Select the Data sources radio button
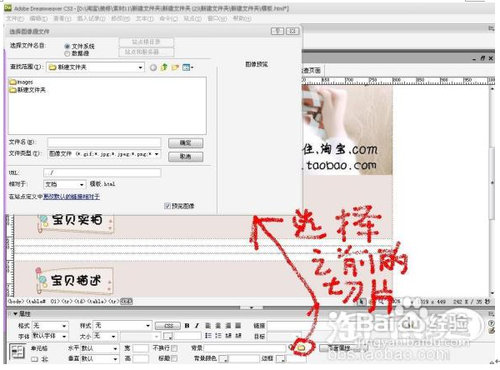This screenshot has width=500, height=370. (x=67, y=53)
